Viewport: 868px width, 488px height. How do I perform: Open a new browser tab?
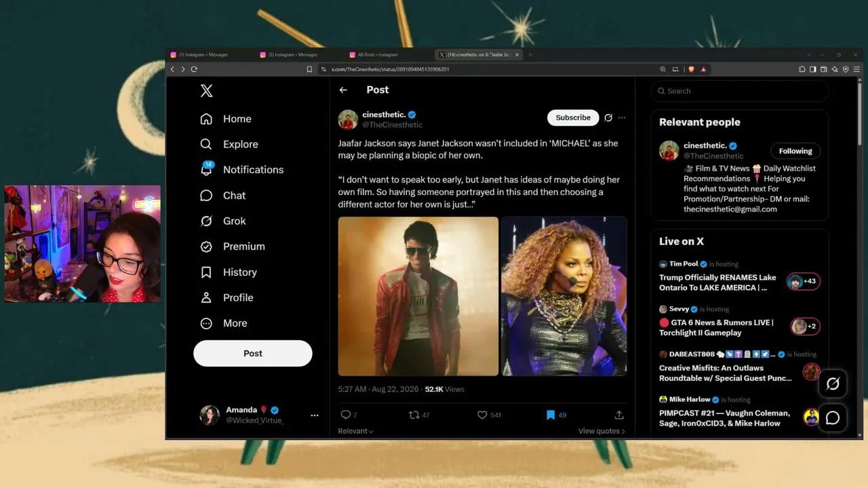[x=530, y=55]
